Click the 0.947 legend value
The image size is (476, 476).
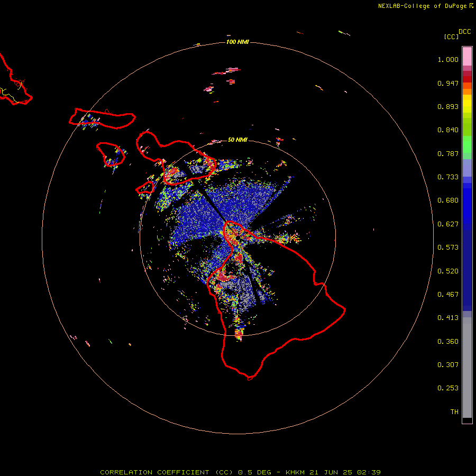pos(448,83)
